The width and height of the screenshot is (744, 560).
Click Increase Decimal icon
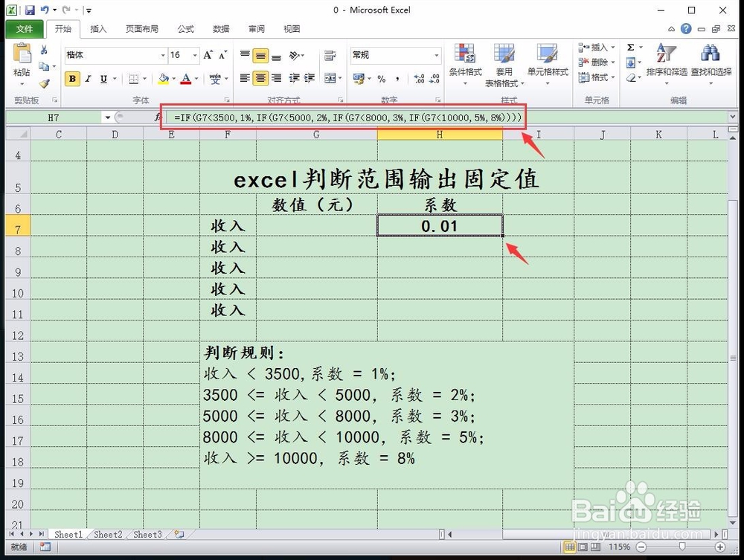pyautogui.click(x=419, y=79)
